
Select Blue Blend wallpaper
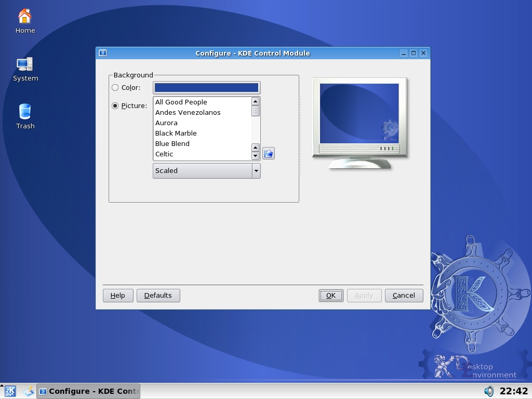(x=203, y=144)
